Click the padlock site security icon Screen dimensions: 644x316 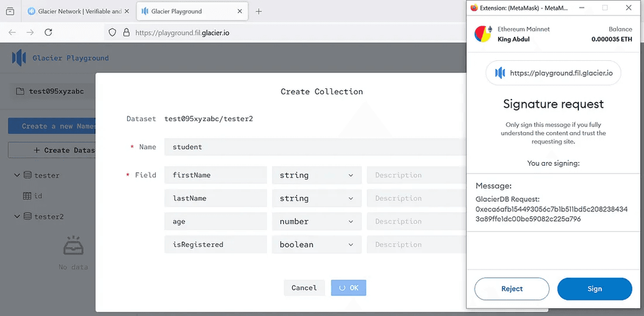(x=126, y=32)
